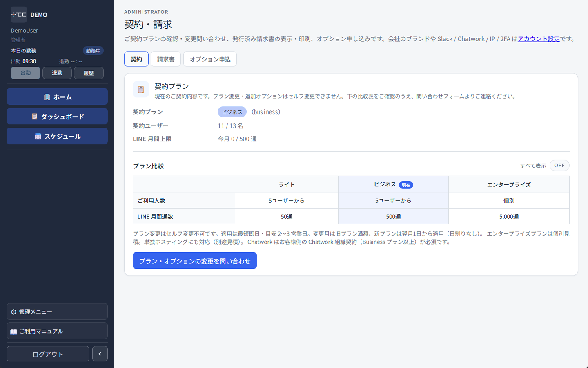This screenshot has width=588, height=368.
Task: Open 管理メニュー in the sidebar
Action: click(57, 312)
